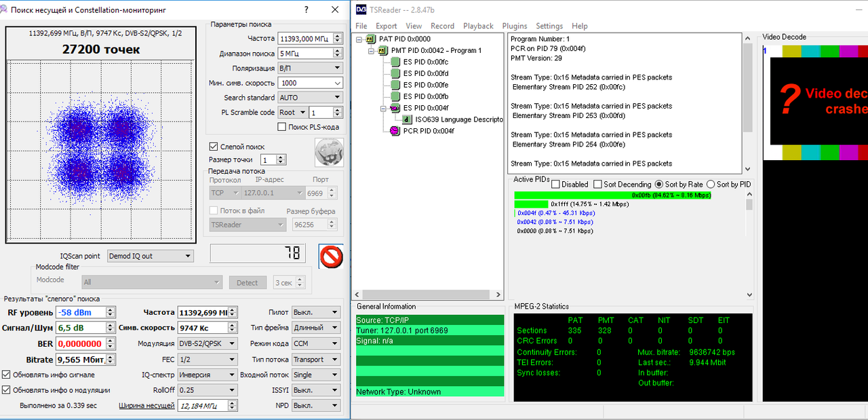Select the Sort by PID radio button
This screenshot has width=868, height=420.
click(x=711, y=185)
